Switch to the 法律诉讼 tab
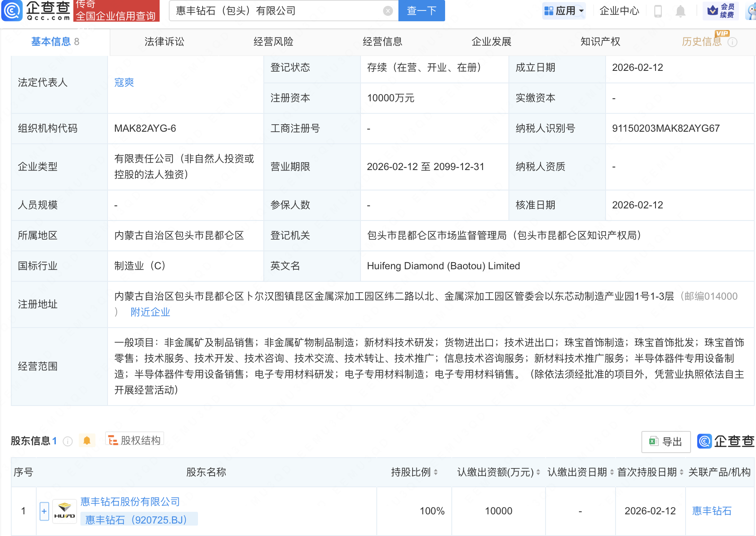This screenshot has height=536, width=756. coord(164,42)
